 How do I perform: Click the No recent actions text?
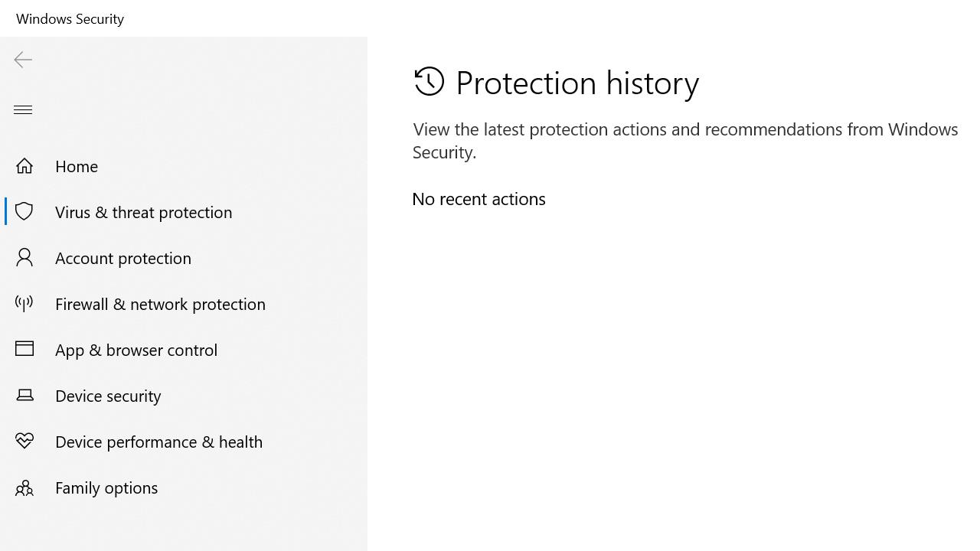pos(479,199)
